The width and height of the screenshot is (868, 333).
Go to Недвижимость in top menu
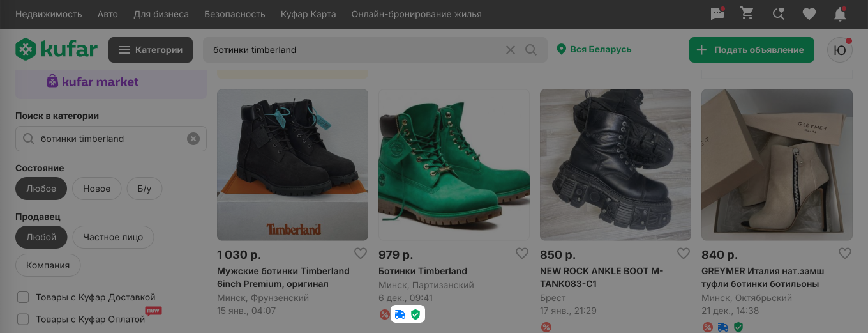pos(49,14)
